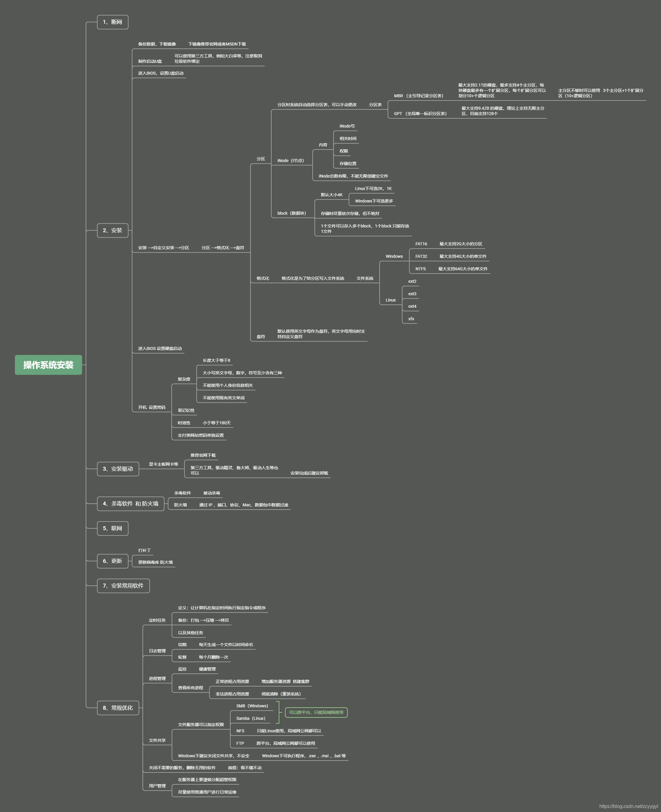Image resolution: width=661 pixels, height=812 pixels.
Task: Select 存储时尽量依次存储，但不绝对
Action: point(350,213)
